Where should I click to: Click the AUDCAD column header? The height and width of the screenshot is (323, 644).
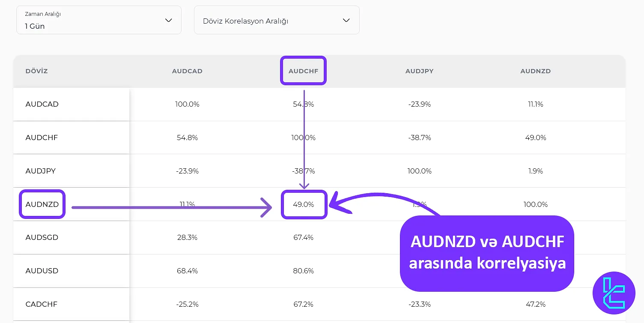187,71
